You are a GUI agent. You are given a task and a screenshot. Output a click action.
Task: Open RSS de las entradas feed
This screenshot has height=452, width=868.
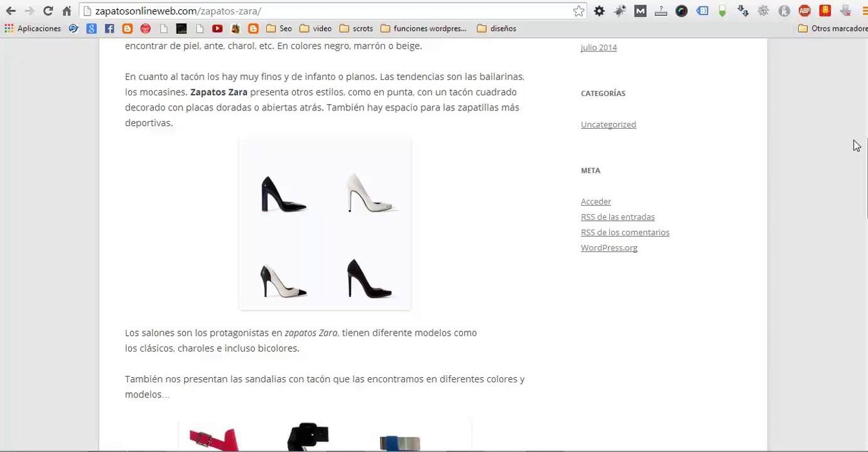coord(617,217)
